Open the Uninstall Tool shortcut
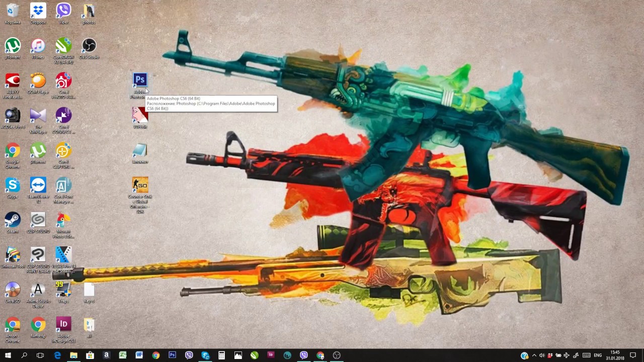The image size is (644, 362). [13, 257]
